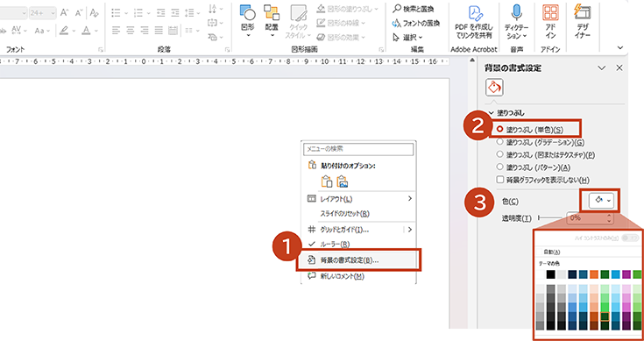
Task: Center-align the paragraph text
Action: click(x=131, y=31)
